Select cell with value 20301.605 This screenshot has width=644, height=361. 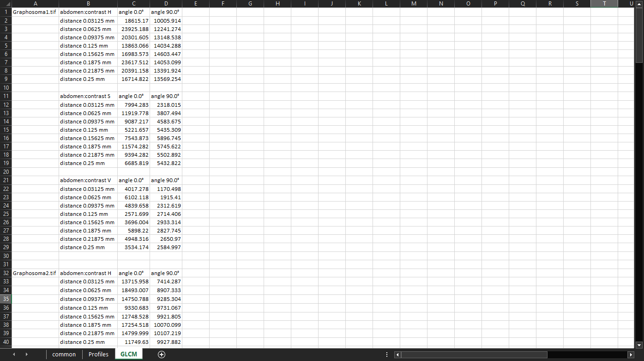pyautogui.click(x=133, y=37)
